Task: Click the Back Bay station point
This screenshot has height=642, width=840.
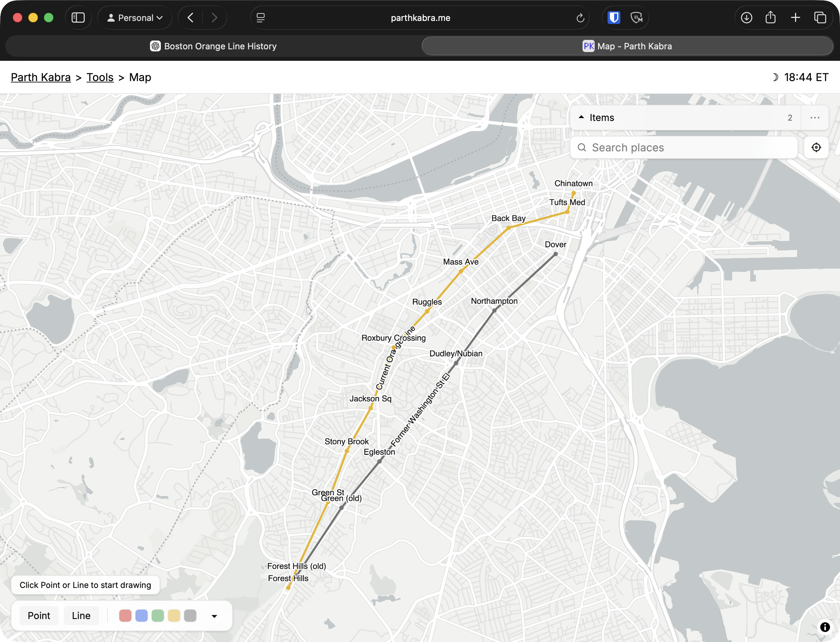Action: [509, 228]
